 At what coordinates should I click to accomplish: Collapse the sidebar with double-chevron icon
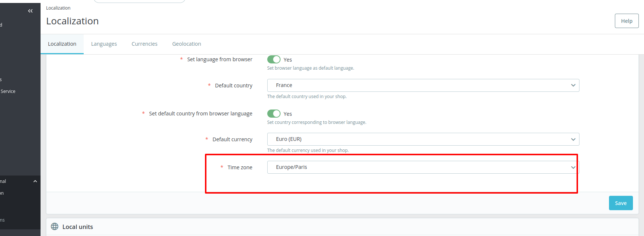point(30,11)
